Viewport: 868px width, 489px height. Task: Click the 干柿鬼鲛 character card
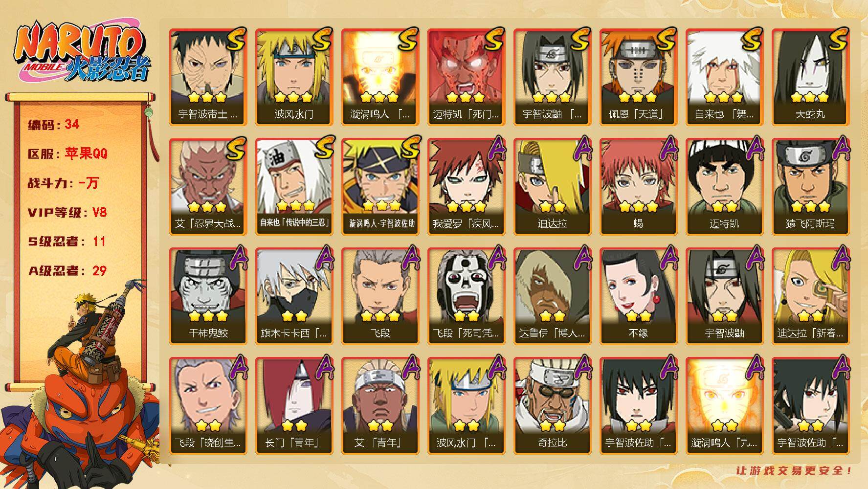(x=208, y=296)
